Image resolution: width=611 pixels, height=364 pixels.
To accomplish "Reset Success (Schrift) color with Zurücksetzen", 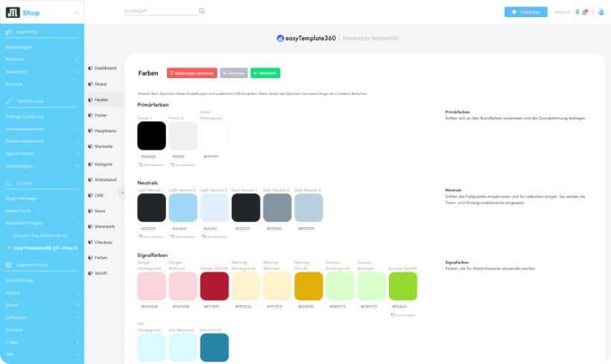I will [x=403, y=315].
